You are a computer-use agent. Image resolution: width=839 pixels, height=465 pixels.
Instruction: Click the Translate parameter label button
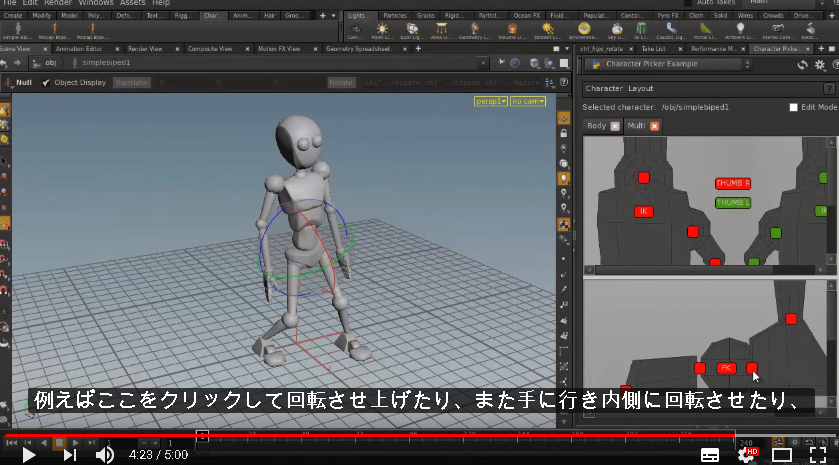point(131,82)
